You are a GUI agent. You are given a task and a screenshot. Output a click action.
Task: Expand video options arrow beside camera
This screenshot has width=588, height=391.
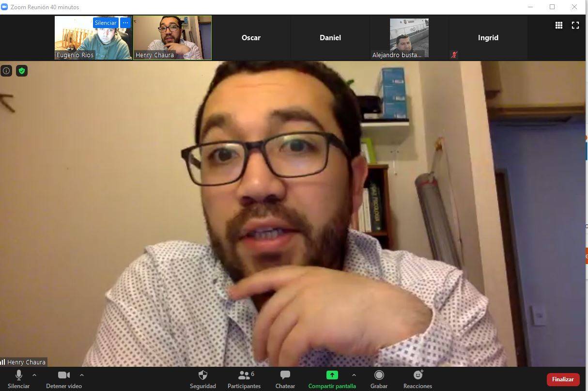pyautogui.click(x=81, y=375)
